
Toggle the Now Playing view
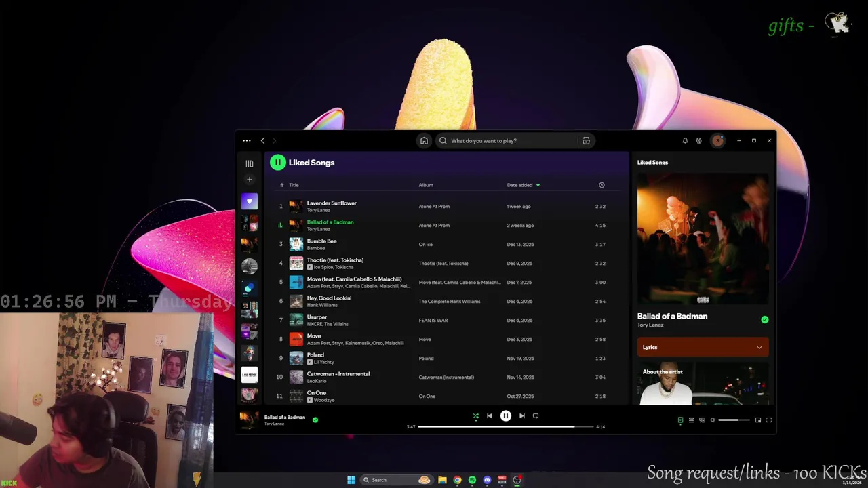pyautogui.click(x=680, y=420)
